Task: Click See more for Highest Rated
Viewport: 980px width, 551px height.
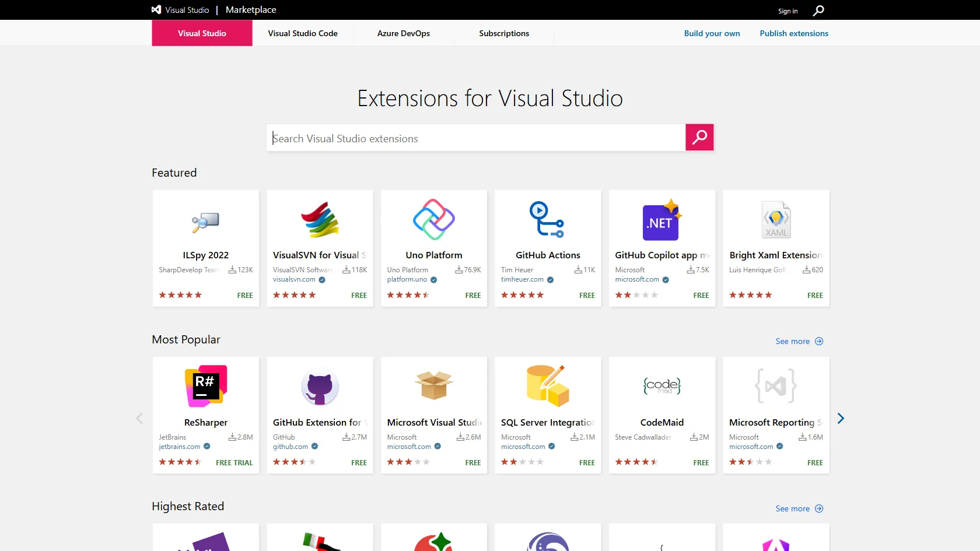Action: (799, 508)
